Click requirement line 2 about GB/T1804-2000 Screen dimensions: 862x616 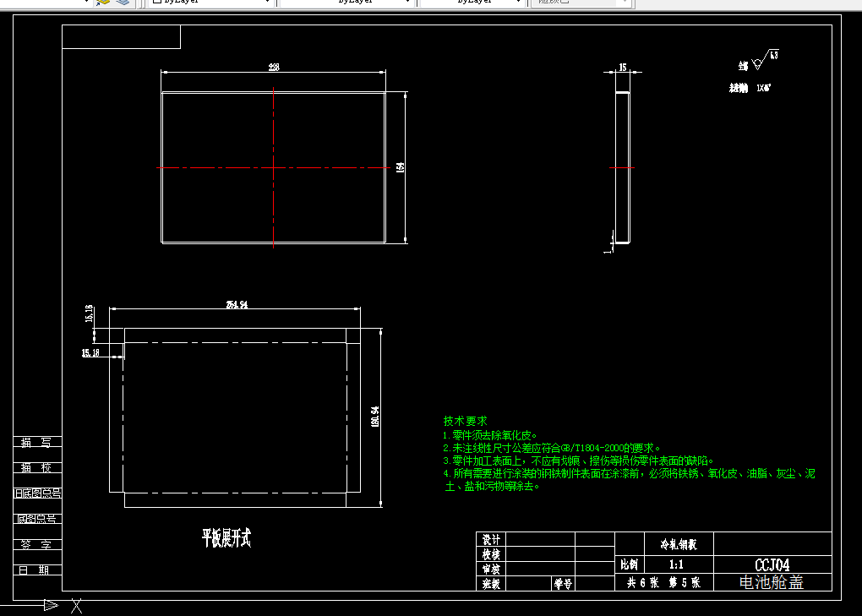552,448
